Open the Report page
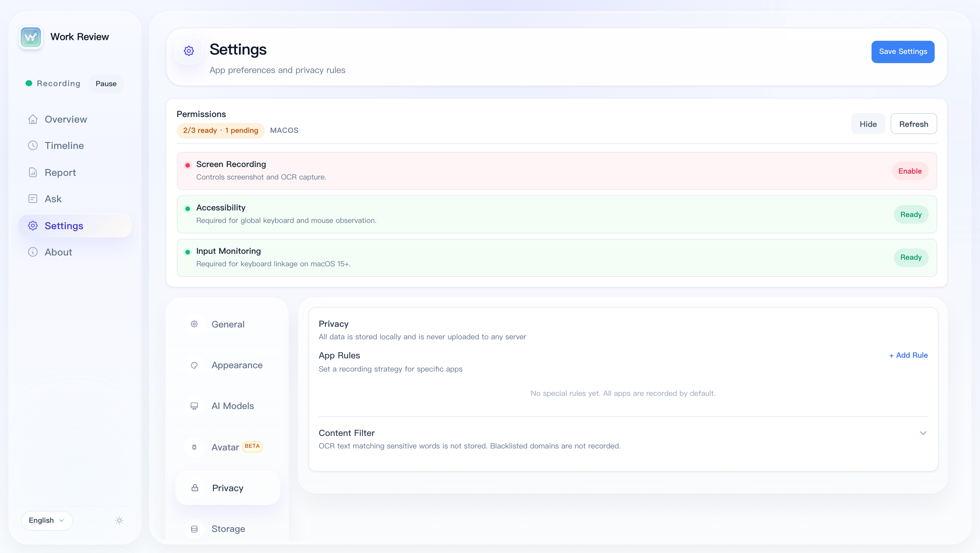The width and height of the screenshot is (980, 553). (75, 172)
